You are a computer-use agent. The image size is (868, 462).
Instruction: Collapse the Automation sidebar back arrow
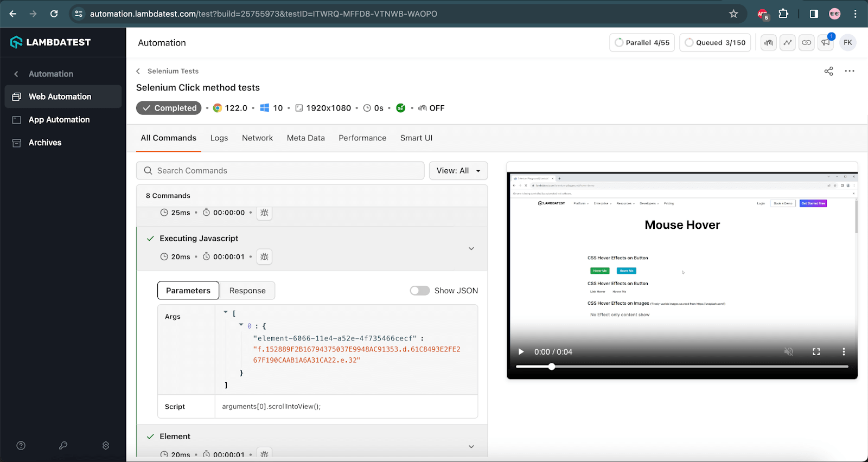(16, 74)
